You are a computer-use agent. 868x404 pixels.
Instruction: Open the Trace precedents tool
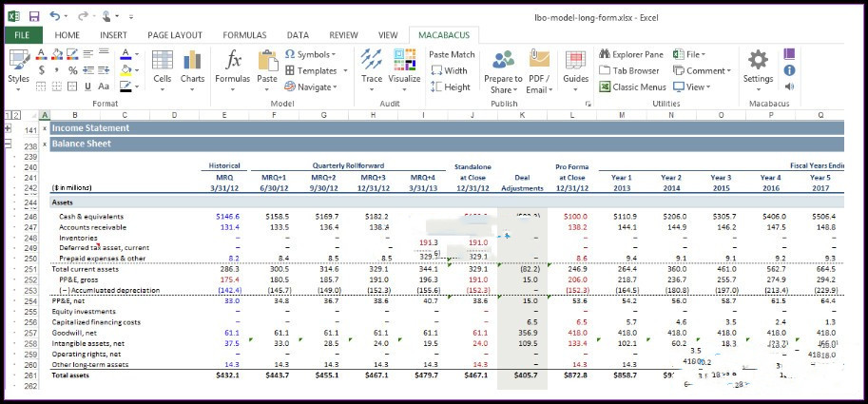point(372,60)
